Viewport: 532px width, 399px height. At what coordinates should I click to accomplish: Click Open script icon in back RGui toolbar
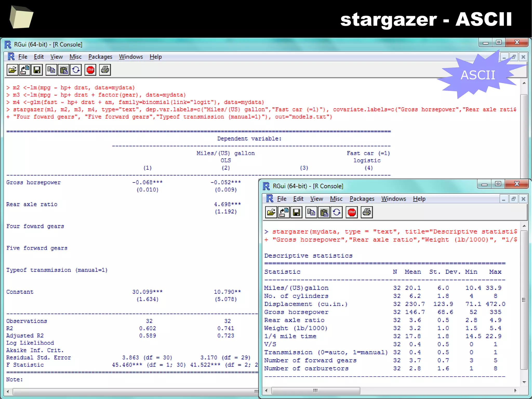click(12, 70)
